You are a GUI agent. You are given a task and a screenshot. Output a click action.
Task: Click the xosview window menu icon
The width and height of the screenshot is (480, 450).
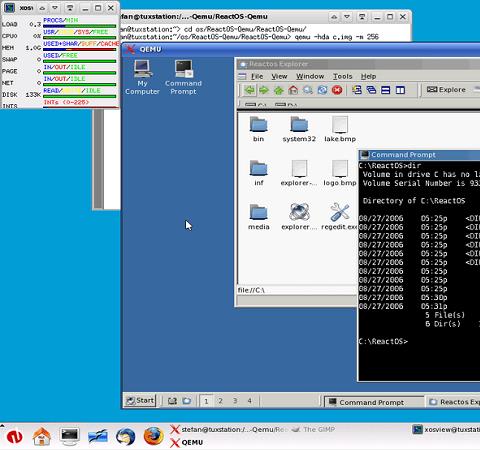(x=9, y=8)
